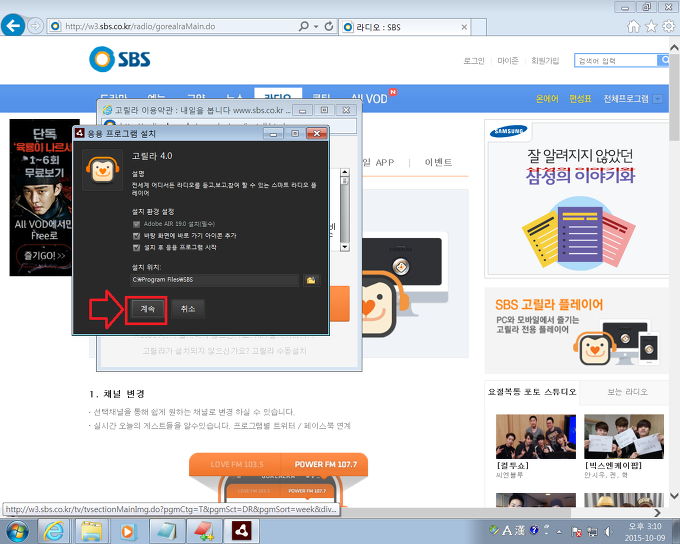This screenshot has width=680, height=544.
Task: Click the page Refresh icon
Action: click(x=329, y=26)
